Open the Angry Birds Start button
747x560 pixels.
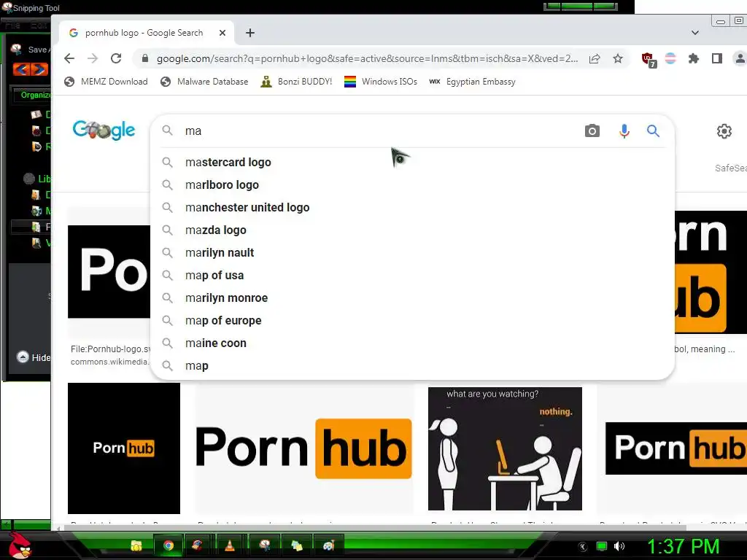(19, 545)
